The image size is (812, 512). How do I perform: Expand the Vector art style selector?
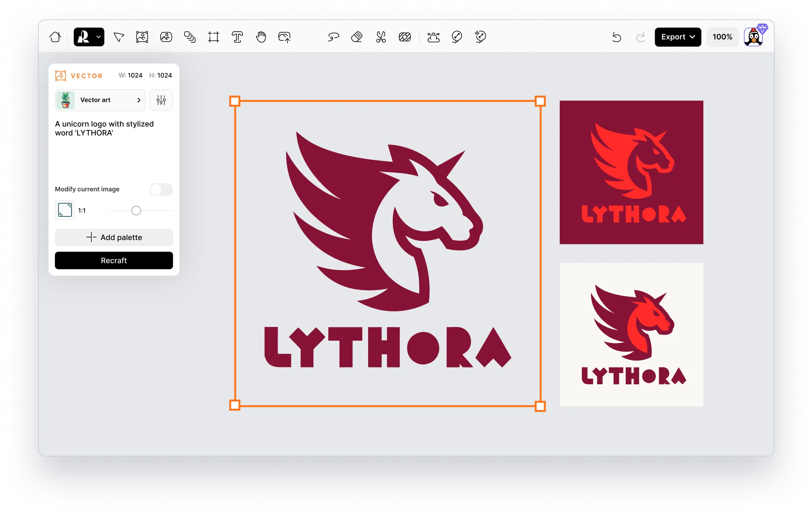pyautogui.click(x=100, y=100)
